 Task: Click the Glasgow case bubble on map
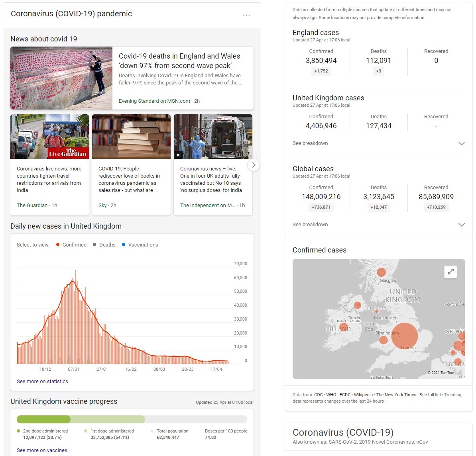point(382,272)
